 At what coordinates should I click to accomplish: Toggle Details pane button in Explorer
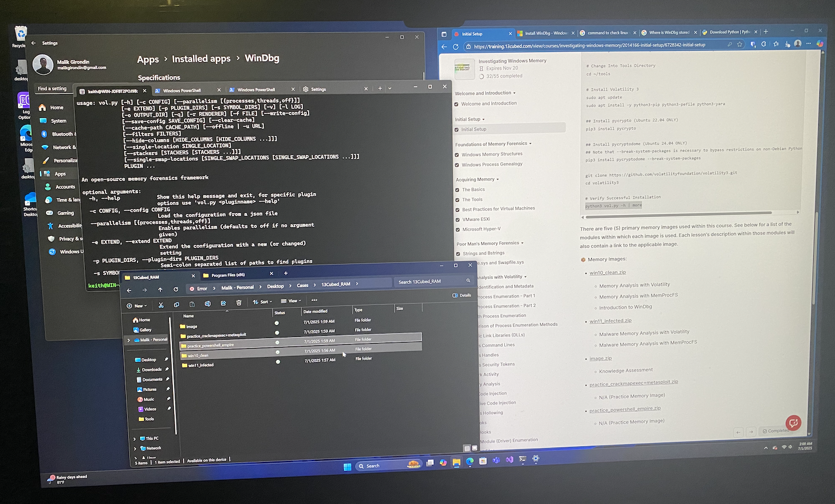click(462, 295)
